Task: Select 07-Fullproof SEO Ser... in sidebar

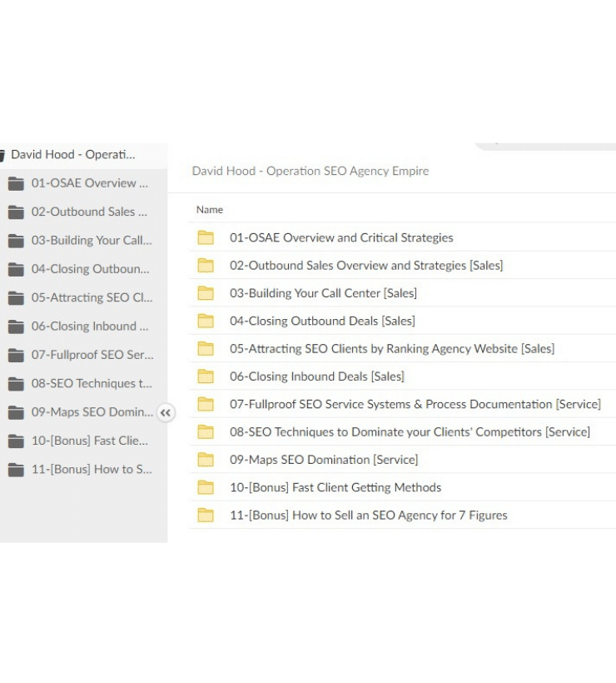Action: (92, 355)
